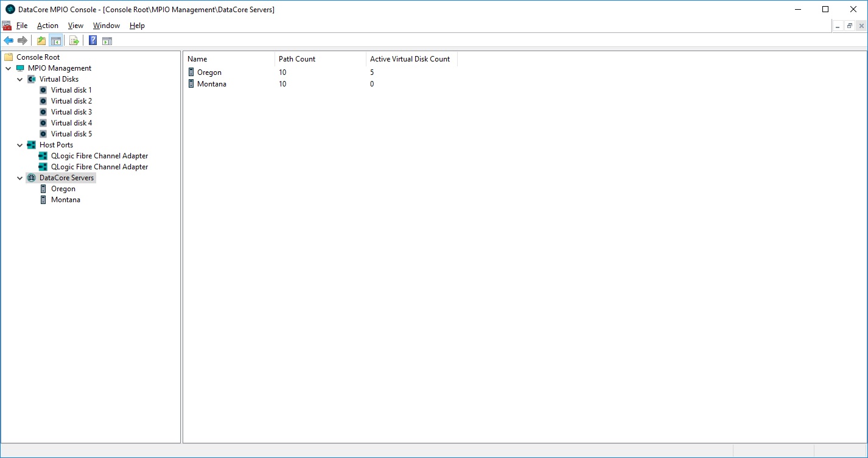Open Help with blue question mark icon
868x458 pixels.
tap(93, 41)
